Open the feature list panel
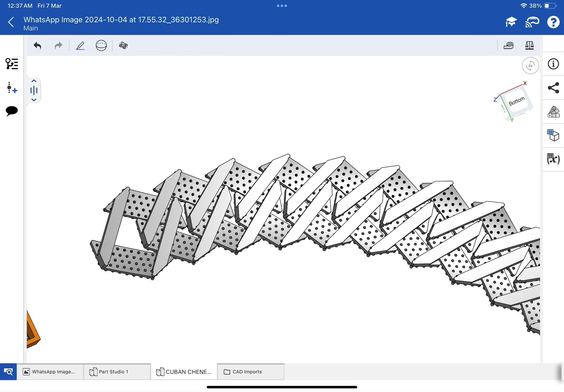 (x=12, y=64)
